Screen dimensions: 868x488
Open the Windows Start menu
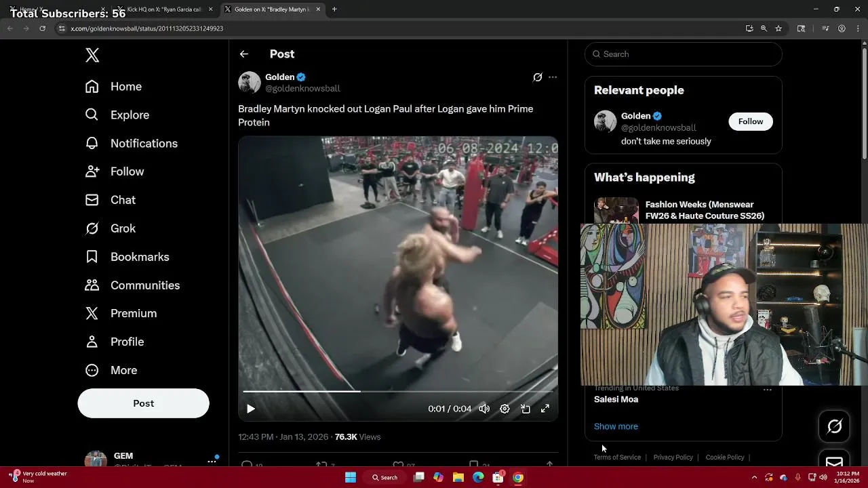(351, 478)
